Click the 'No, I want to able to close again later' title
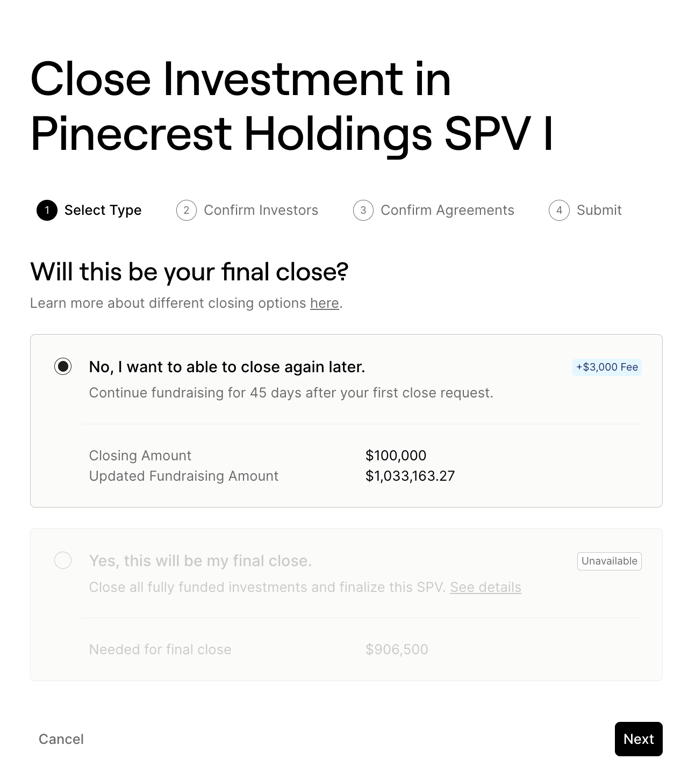 (x=227, y=367)
